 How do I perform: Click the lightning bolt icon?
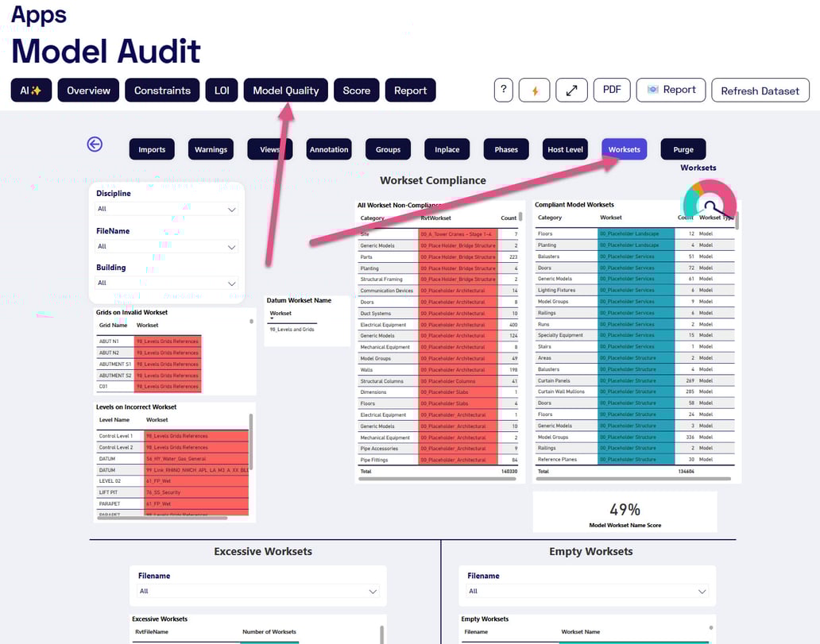click(534, 90)
